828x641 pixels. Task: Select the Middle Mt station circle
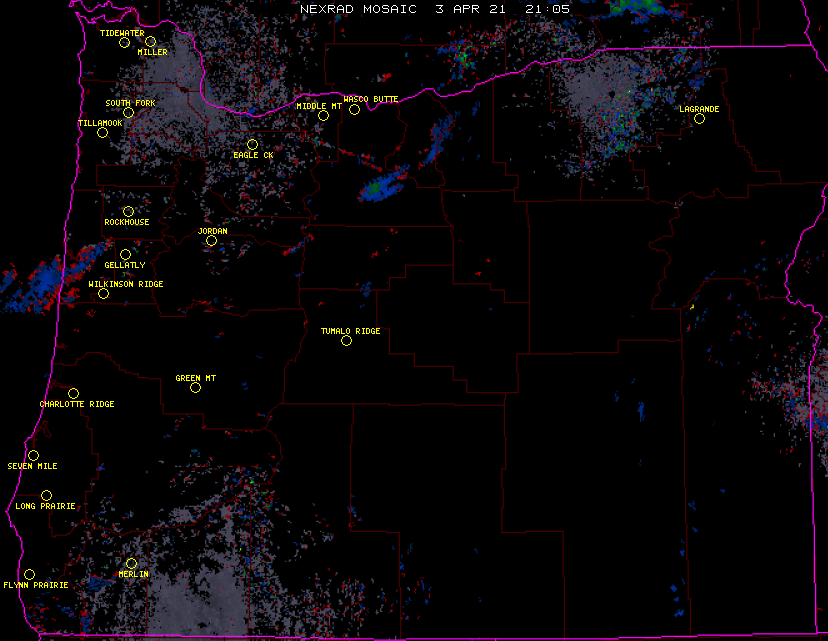[323, 115]
